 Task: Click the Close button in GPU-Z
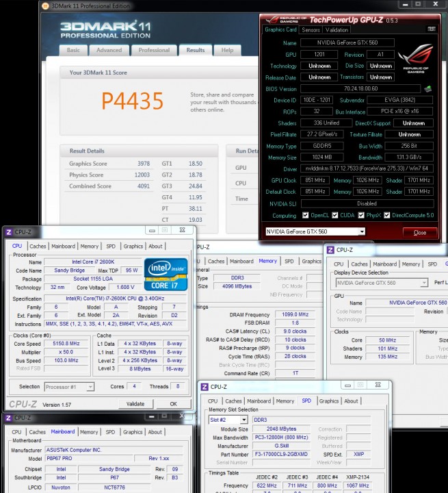[x=420, y=233]
